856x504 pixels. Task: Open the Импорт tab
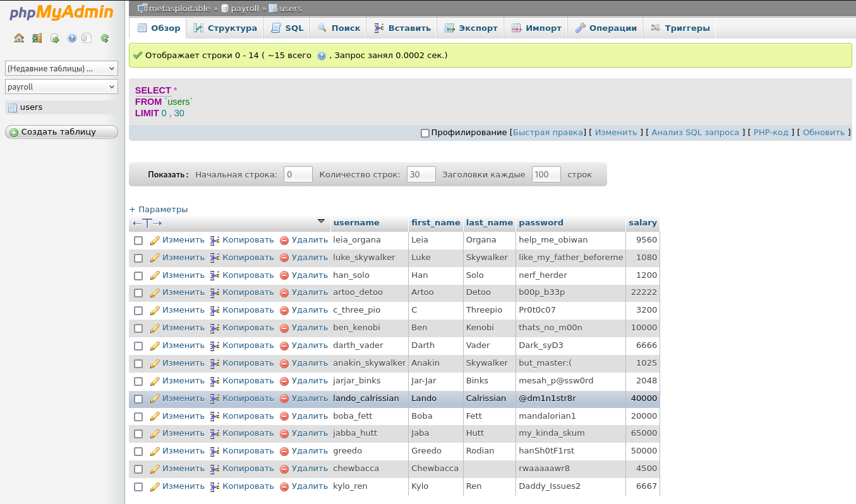tap(536, 28)
